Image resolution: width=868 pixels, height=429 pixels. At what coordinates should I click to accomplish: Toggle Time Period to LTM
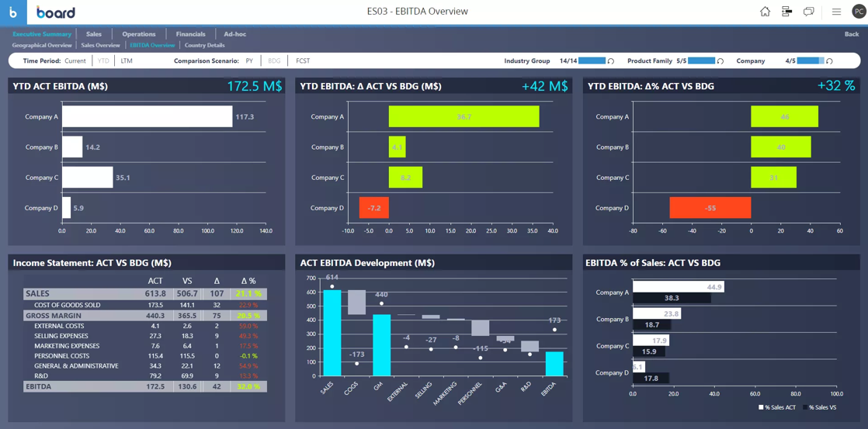coord(127,61)
